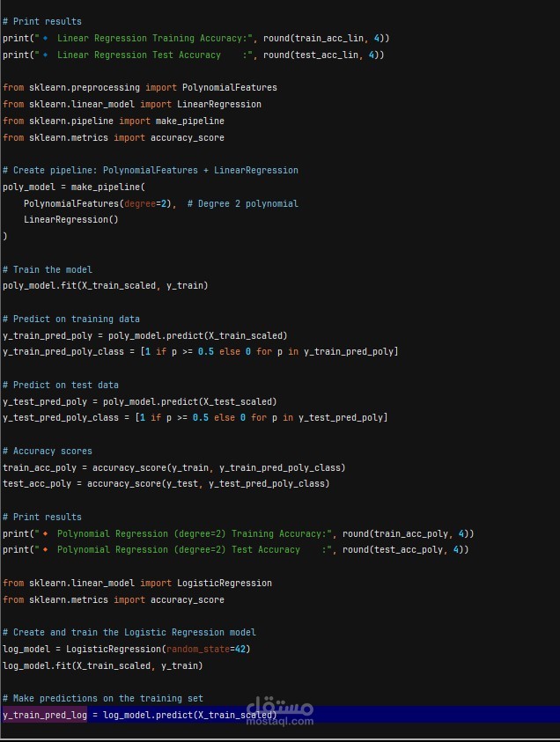Click the line 'poly_model = make_pipeline('
The height and width of the screenshot is (742, 560).
pyautogui.click(x=74, y=187)
